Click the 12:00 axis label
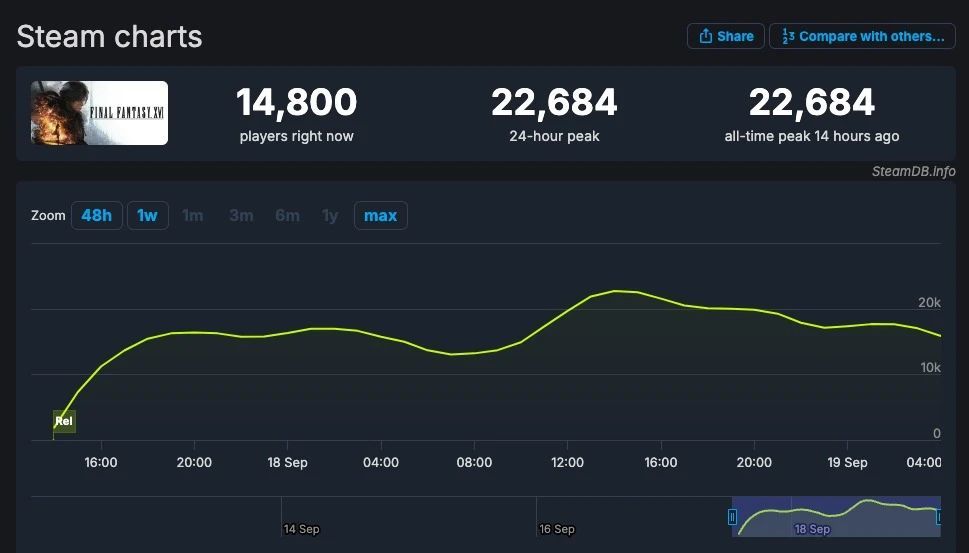The width and height of the screenshot is (969, 553). click(x=567, y=463)
